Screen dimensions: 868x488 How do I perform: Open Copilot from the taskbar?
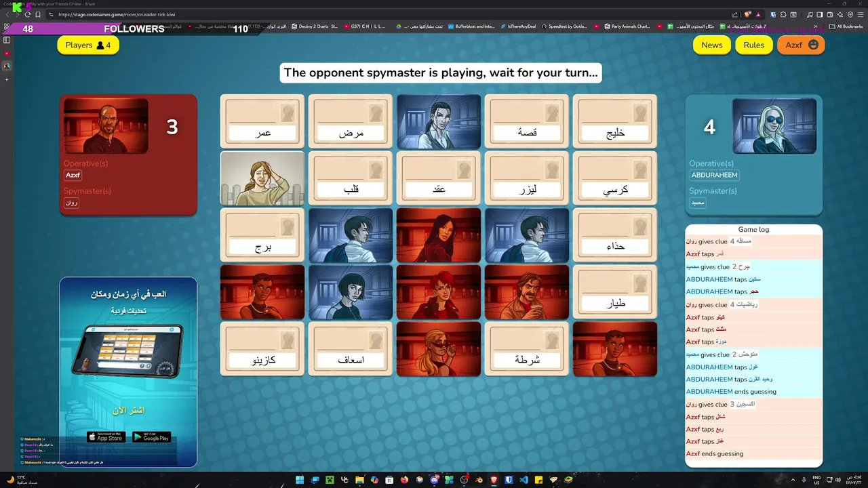tap(374, 480)
